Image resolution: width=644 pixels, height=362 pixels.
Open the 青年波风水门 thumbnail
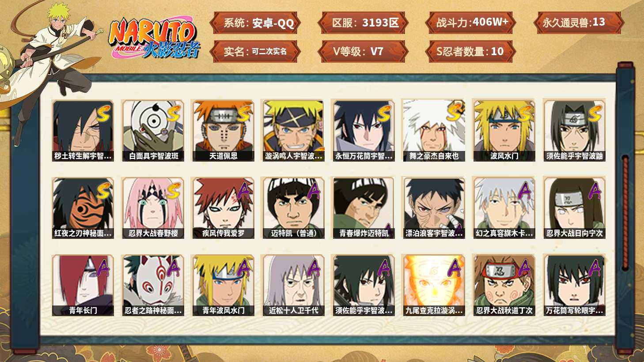[x=223, y=285]
